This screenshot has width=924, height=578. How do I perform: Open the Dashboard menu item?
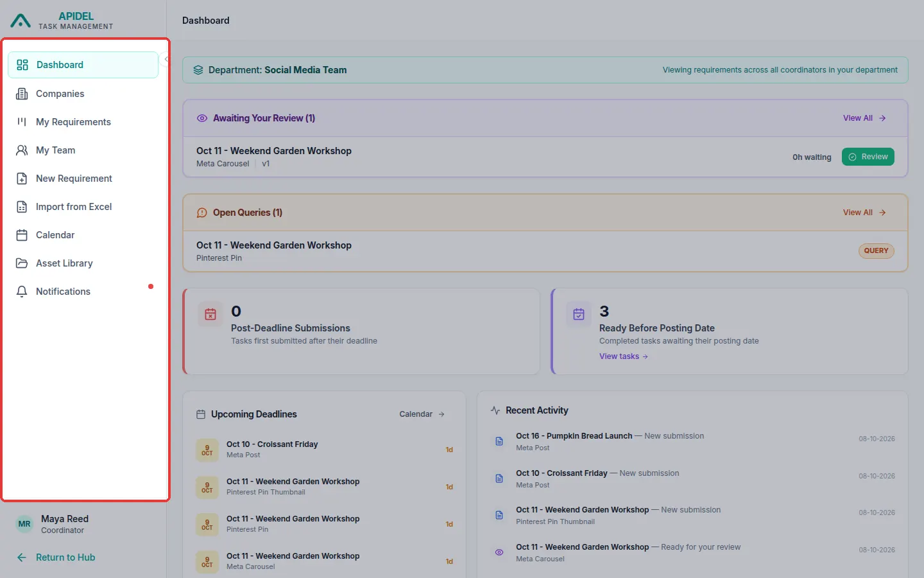[x=83, y=65]
